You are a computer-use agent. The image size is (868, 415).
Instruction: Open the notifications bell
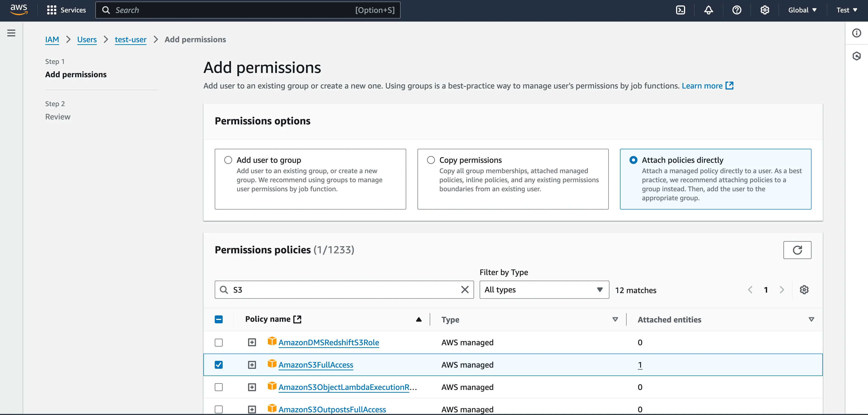click(708, 10)
